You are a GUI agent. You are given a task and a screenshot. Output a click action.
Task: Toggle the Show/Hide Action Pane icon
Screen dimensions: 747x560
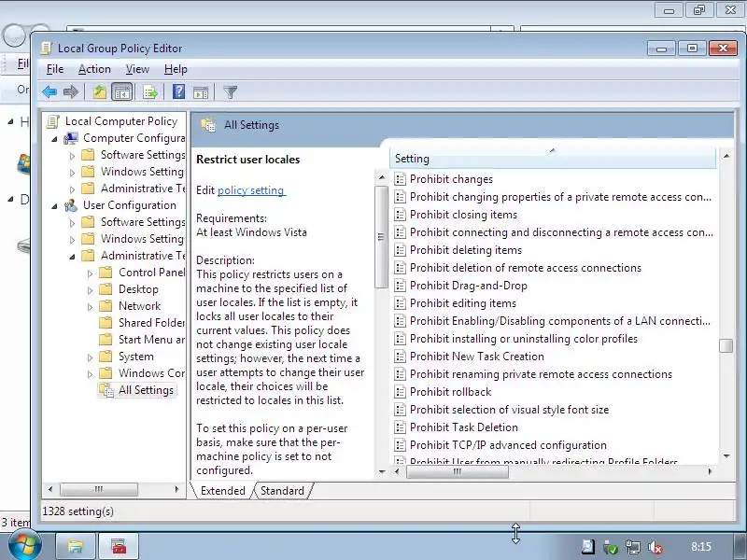point(201,91)
